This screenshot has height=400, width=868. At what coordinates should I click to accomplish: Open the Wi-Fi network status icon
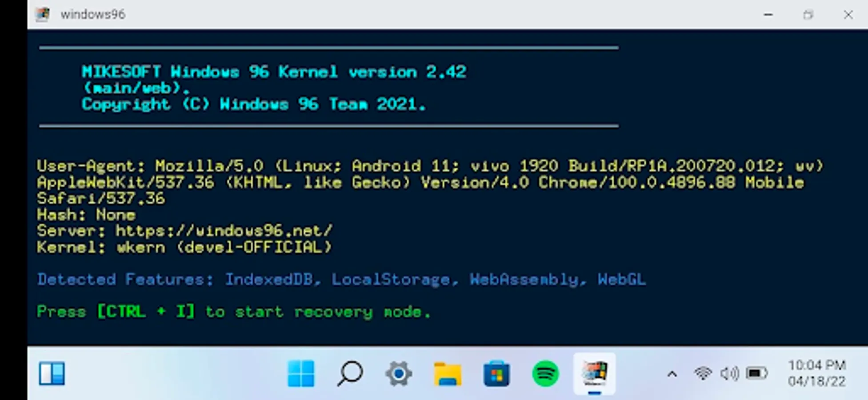(x=703, y=373)
